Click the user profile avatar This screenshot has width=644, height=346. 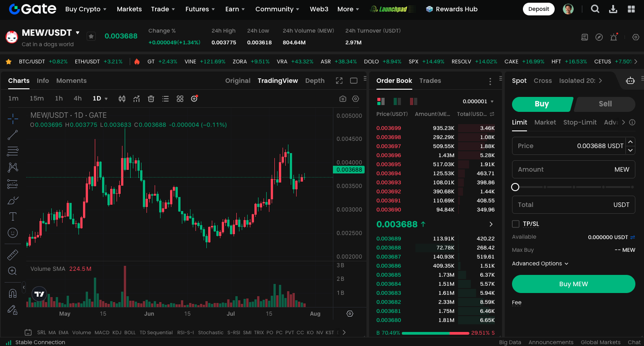point(568,9)
